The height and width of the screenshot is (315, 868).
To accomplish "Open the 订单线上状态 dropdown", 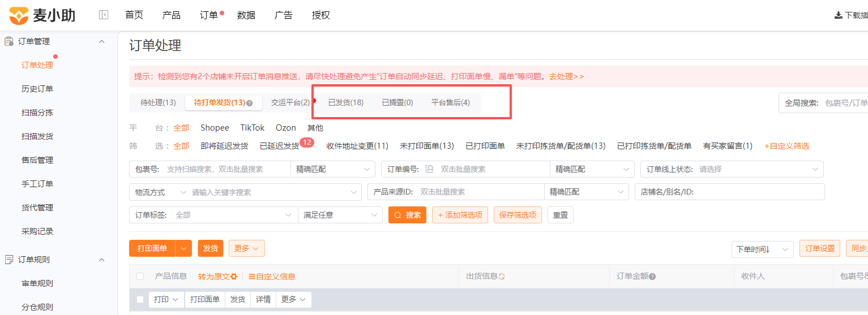I will tap(732, 169).
